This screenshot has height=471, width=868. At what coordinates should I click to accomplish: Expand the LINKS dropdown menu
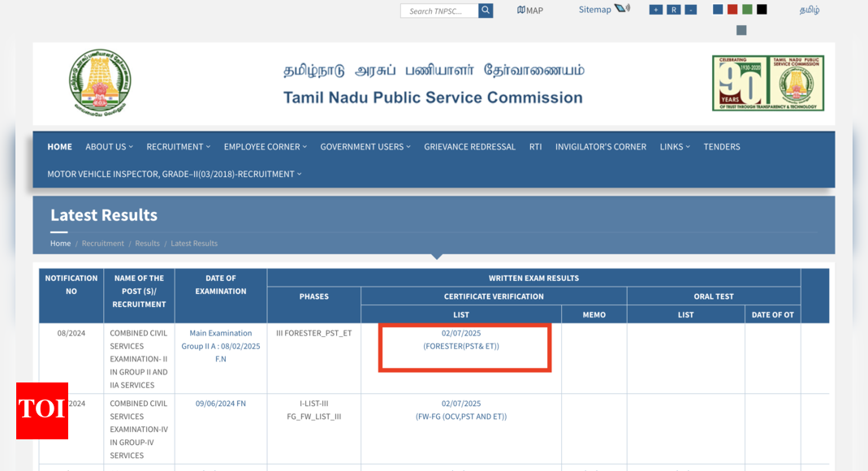675,147
